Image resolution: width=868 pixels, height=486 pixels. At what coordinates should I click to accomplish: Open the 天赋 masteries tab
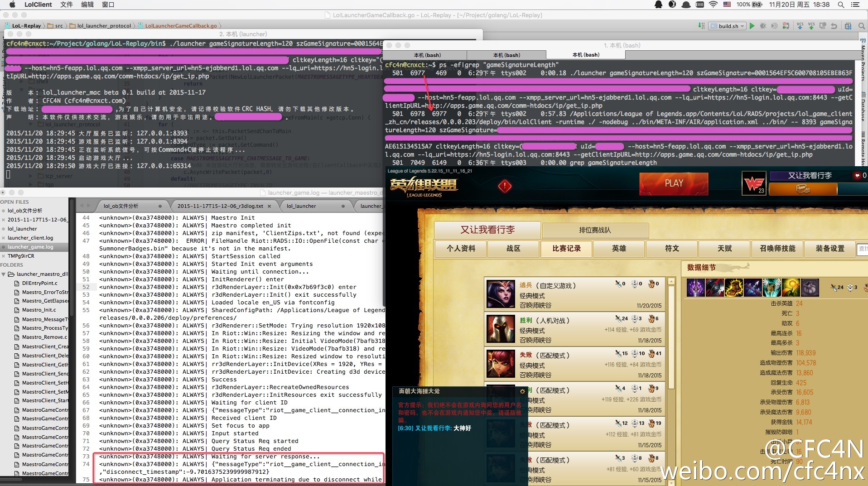click(724, 249)
